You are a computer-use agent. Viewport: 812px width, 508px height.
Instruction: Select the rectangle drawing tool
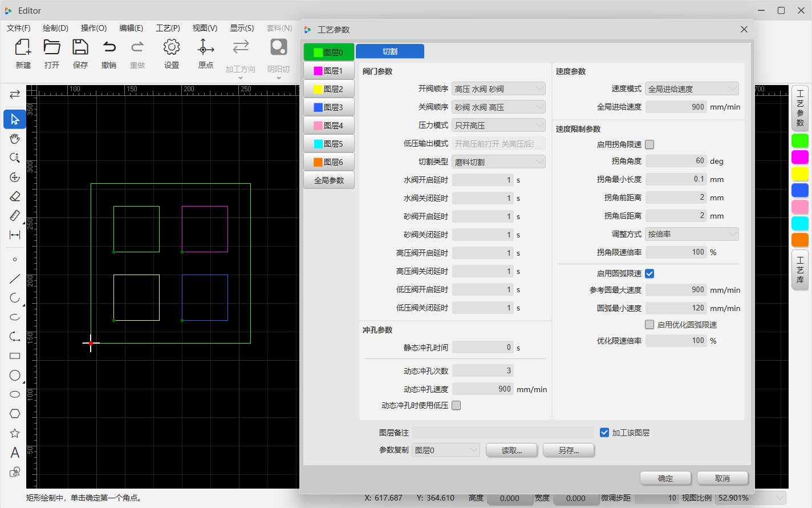point(14,356)
